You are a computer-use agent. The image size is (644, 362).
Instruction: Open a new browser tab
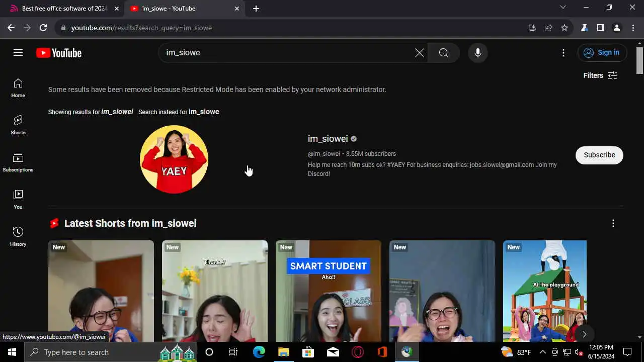(256, 9)
